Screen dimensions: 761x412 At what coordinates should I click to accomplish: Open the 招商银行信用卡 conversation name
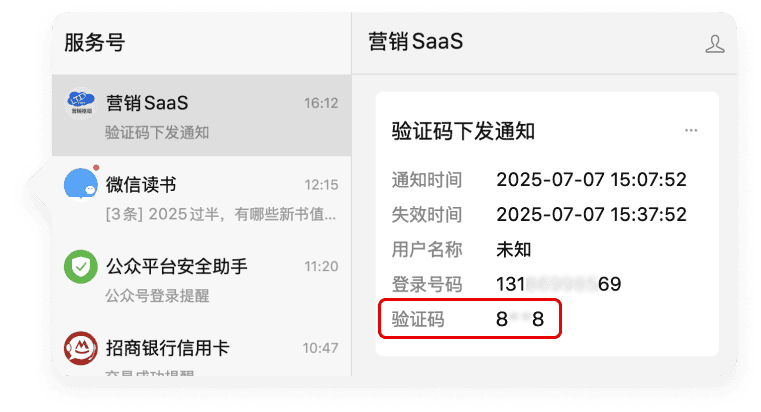click(168, 348)
